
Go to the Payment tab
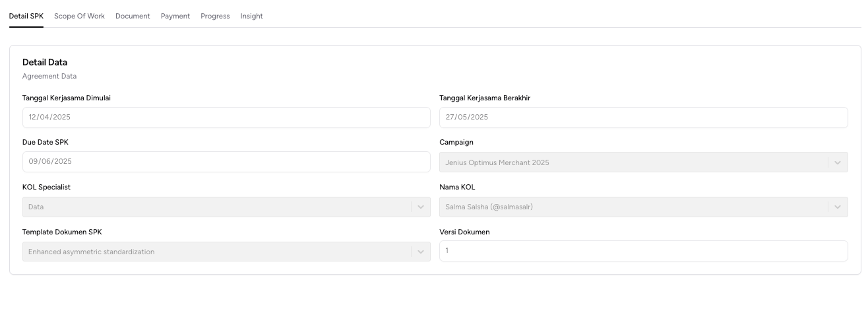pos(175,17)
